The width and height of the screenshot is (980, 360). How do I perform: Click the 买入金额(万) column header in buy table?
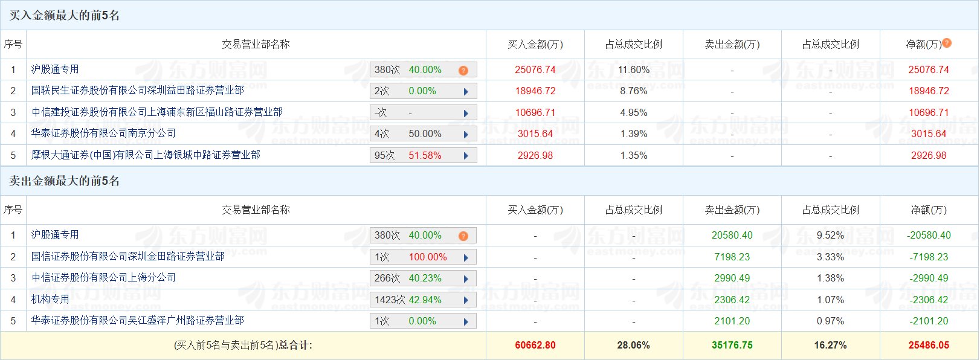[535, 45]
